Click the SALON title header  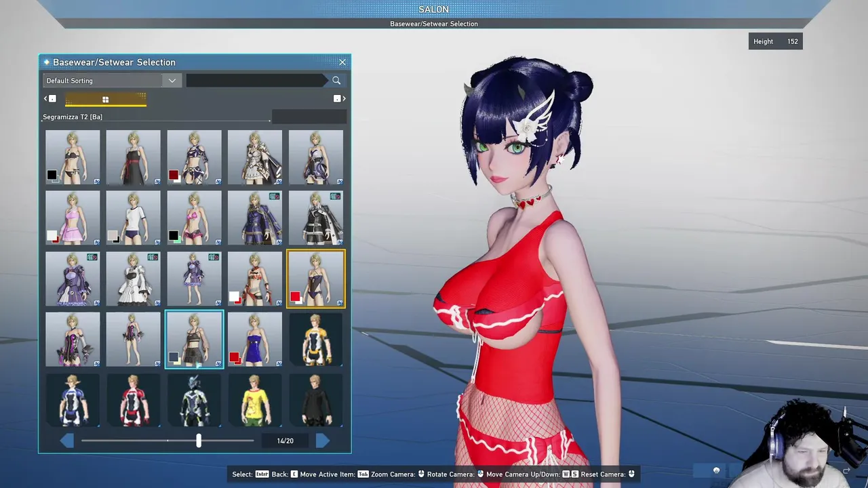433,9
